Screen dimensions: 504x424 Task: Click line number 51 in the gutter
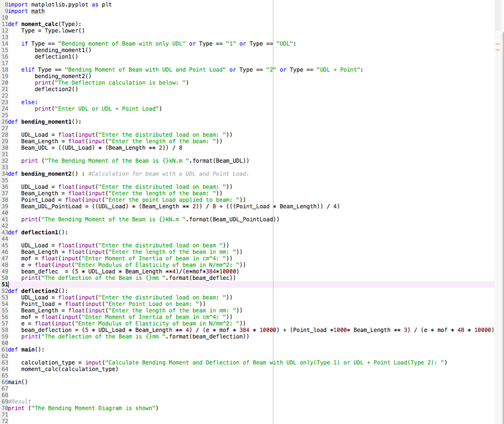click(5, 284)
